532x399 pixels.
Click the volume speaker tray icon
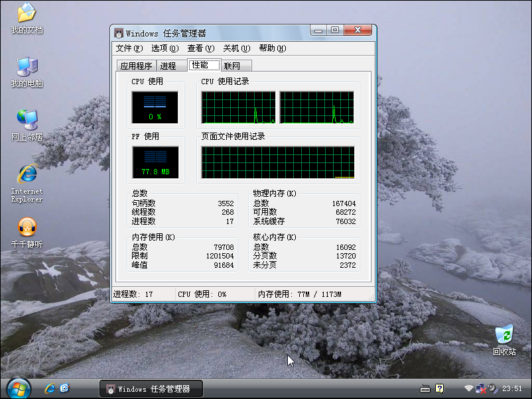coord(492,388)
